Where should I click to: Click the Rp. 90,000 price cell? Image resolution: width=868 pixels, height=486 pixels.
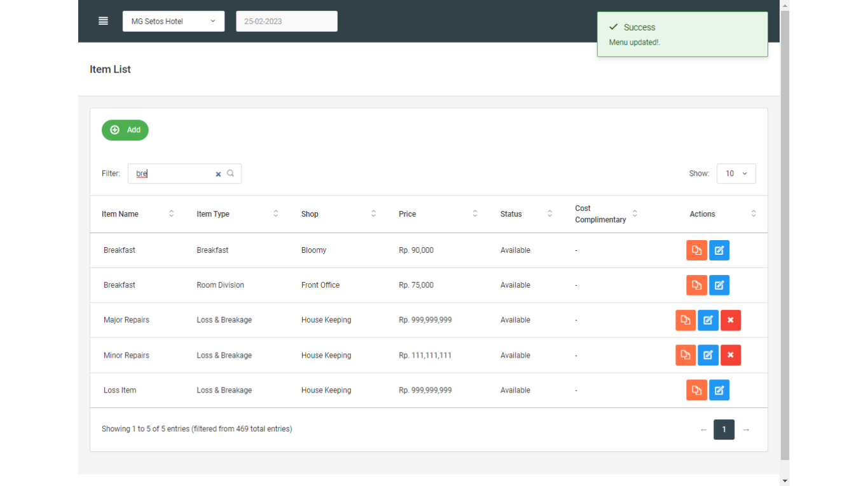click(416, 250)
